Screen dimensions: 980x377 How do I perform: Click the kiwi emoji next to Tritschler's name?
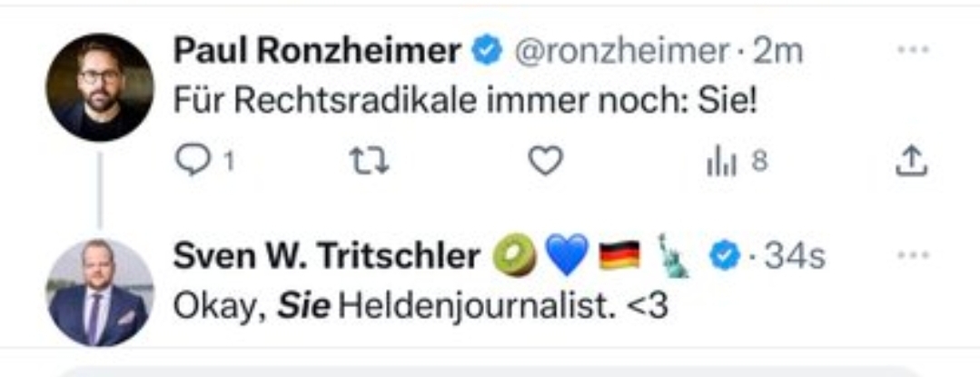[x=514, y=257]
